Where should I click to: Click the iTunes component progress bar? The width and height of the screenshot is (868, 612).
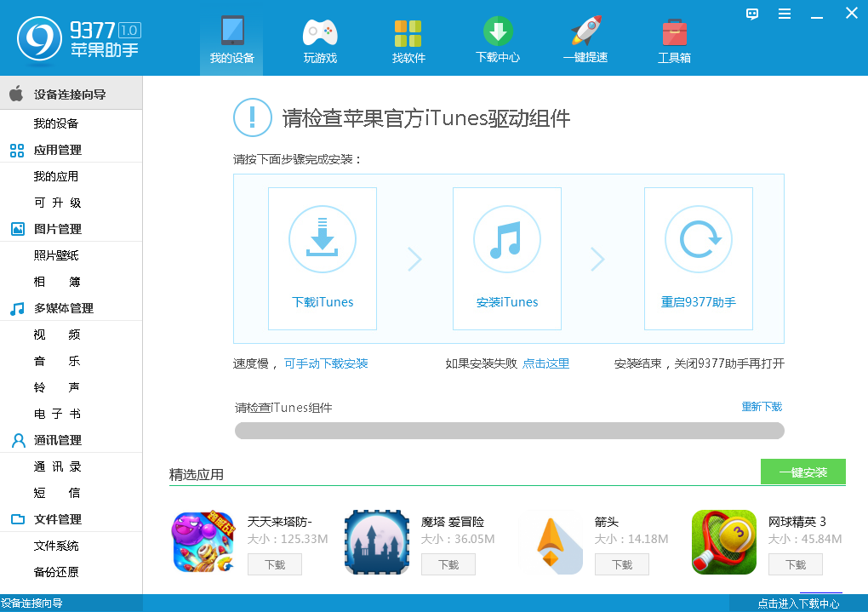pyautogui.click(x=509, y=431)
